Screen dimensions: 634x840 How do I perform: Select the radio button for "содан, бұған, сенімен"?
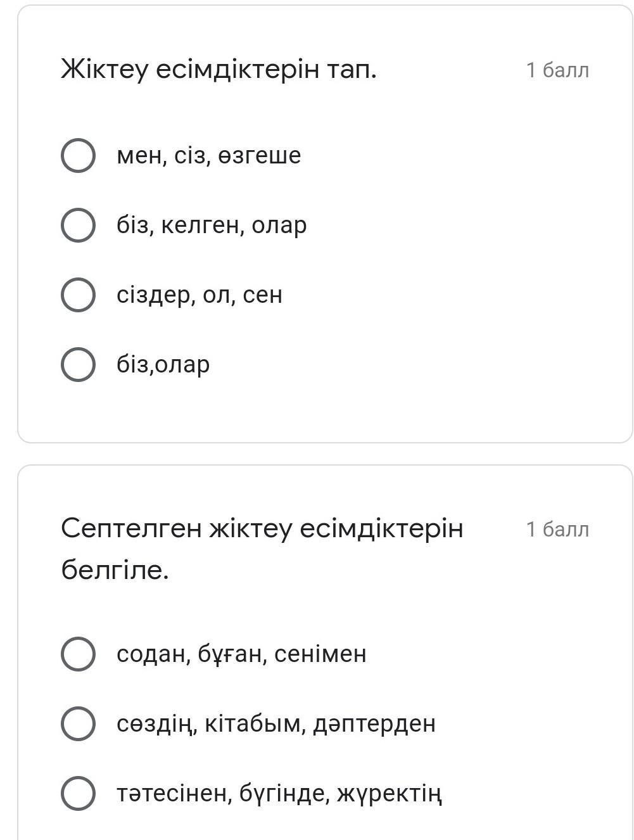(x=78, y=654)
